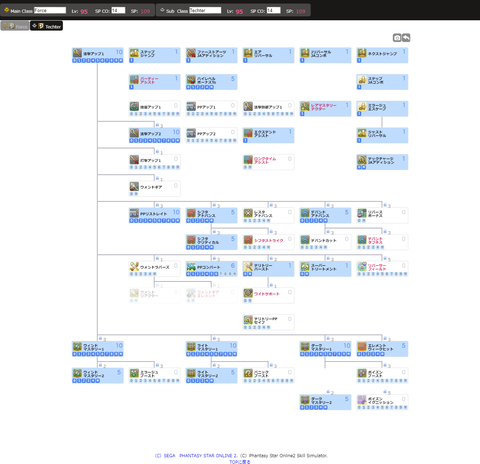Click the 法撃アップ1 skill icon
The width and height of the screenshot is (480, 464).
coord(77,53)
